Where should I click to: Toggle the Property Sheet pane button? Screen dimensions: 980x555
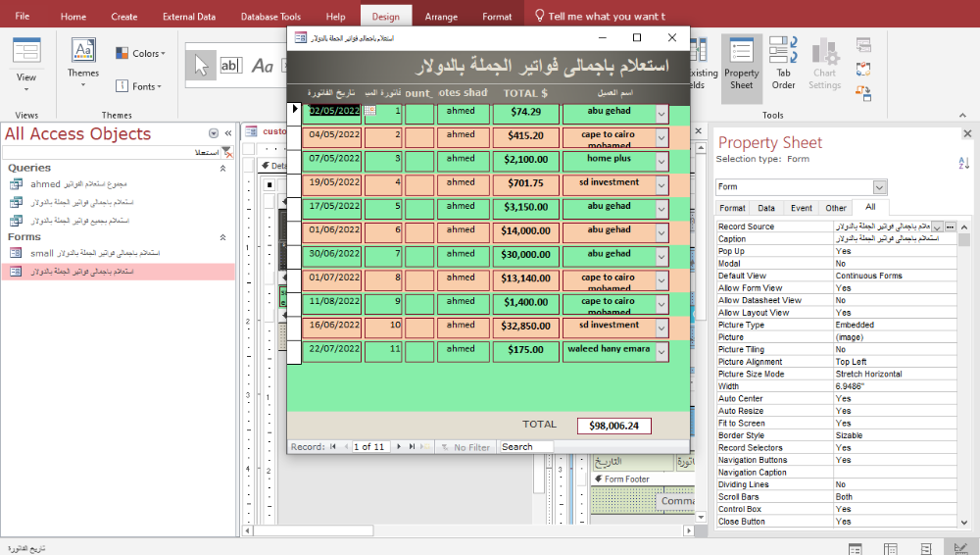pyautogui.click(x=742, y=65)
